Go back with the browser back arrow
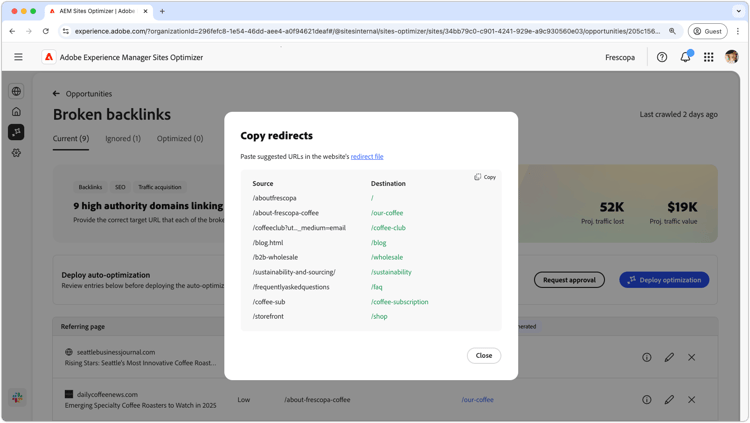This screenshot has width=750, height=423. click(12, 31)
